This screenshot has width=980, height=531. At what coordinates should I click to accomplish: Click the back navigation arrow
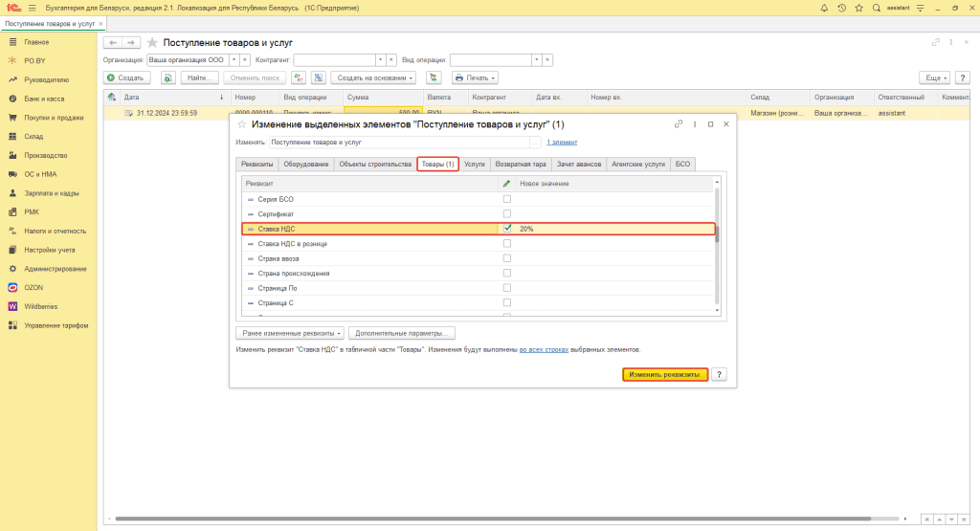coord(112,43)
